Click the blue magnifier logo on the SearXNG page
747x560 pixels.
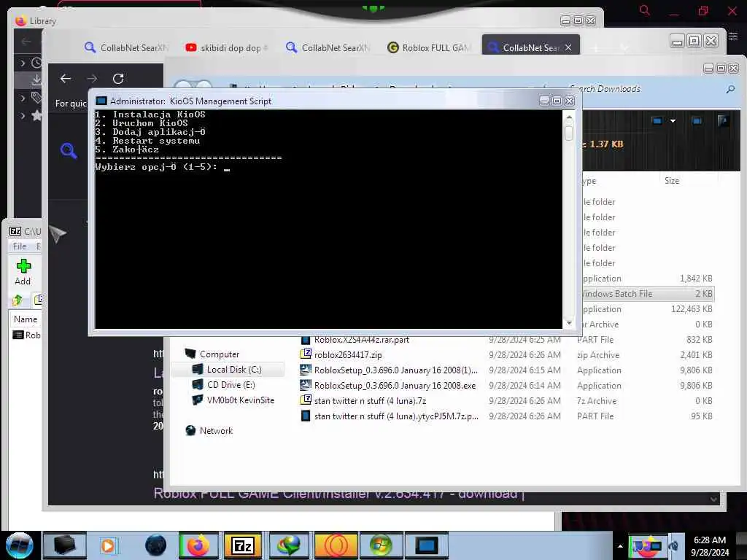pyautogui.click(x=69, y=151)
